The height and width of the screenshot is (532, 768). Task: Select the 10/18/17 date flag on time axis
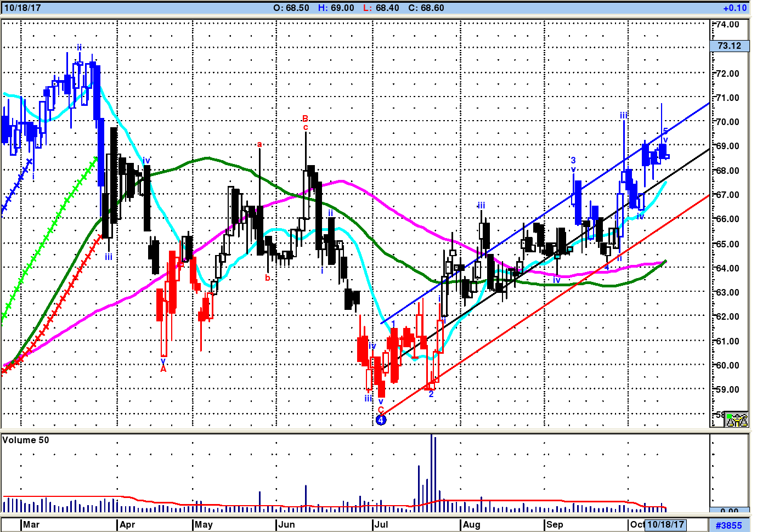(x=666, y=524)
